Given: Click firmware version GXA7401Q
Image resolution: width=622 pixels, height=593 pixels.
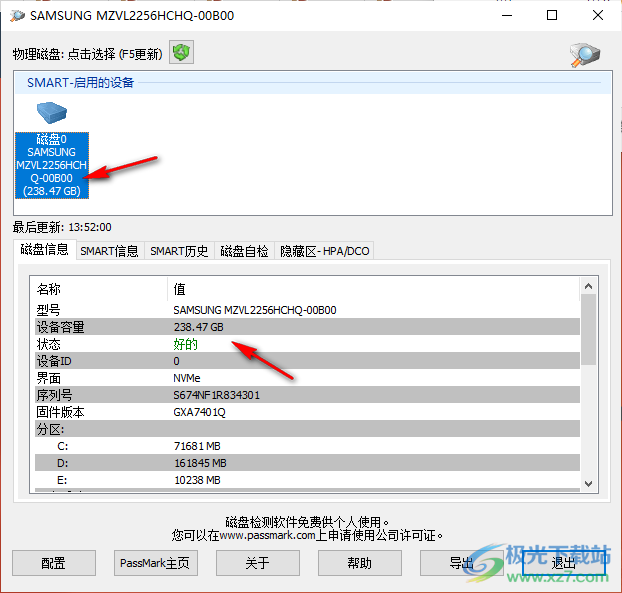Looking at the screenshot, I should point(200,412).
